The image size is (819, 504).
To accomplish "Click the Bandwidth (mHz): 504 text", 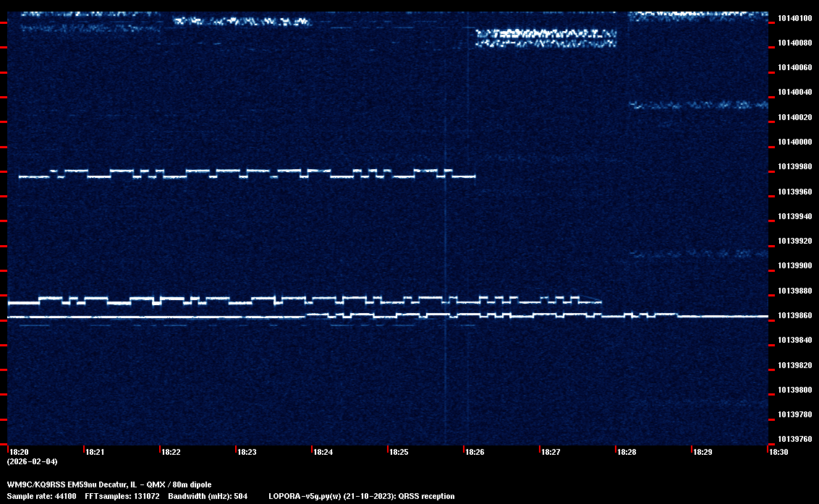I will tap(208, 496).
